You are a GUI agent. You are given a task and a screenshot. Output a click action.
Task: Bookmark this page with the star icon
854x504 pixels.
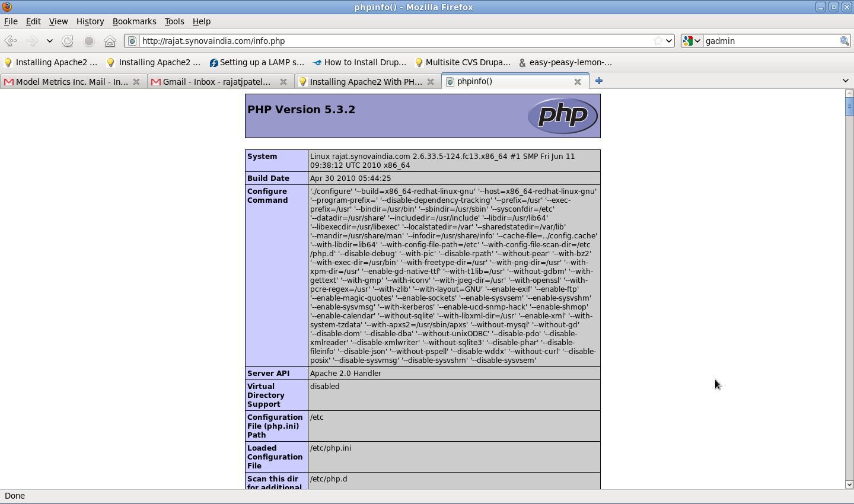coord(658,41)
